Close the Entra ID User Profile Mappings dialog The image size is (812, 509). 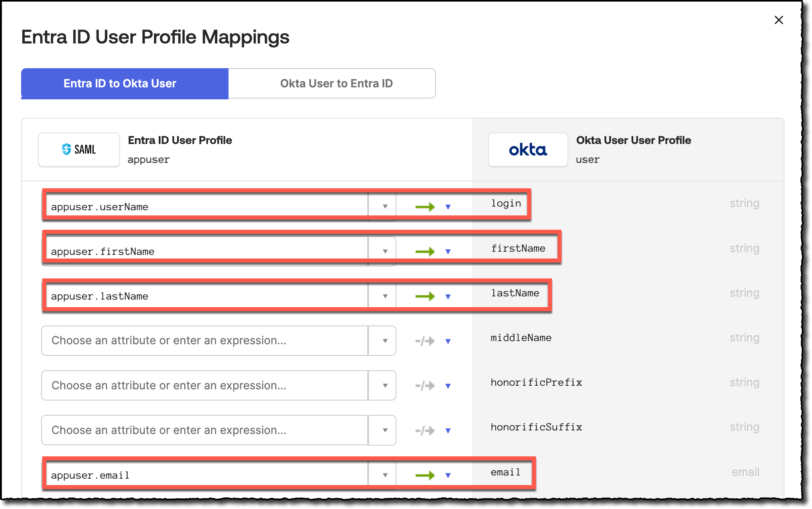pos(778,20)
